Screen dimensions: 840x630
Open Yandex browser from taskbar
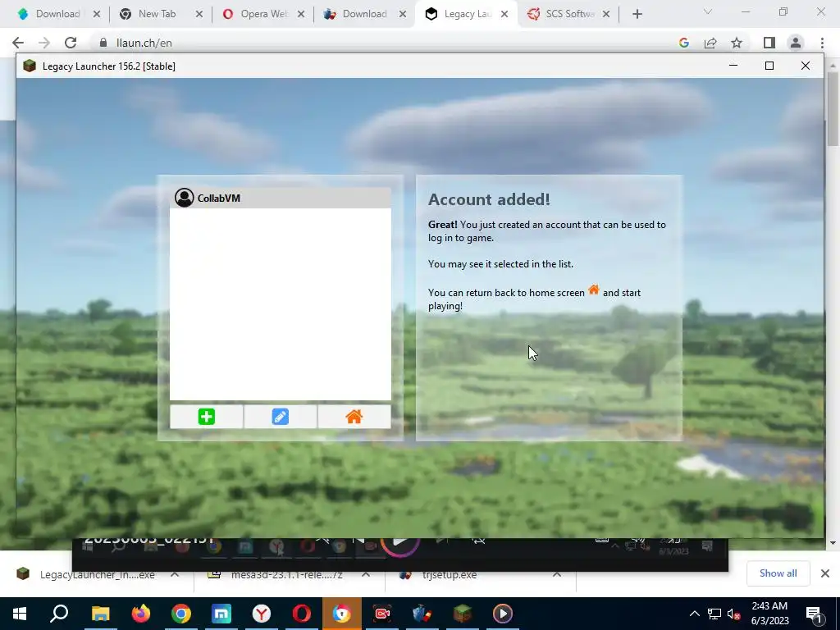262,614
